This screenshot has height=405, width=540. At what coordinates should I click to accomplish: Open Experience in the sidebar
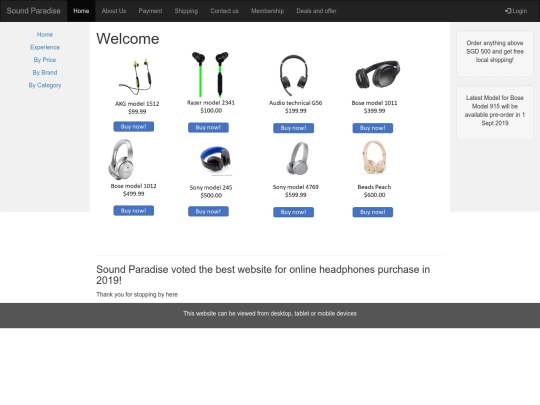click(45, 47)
